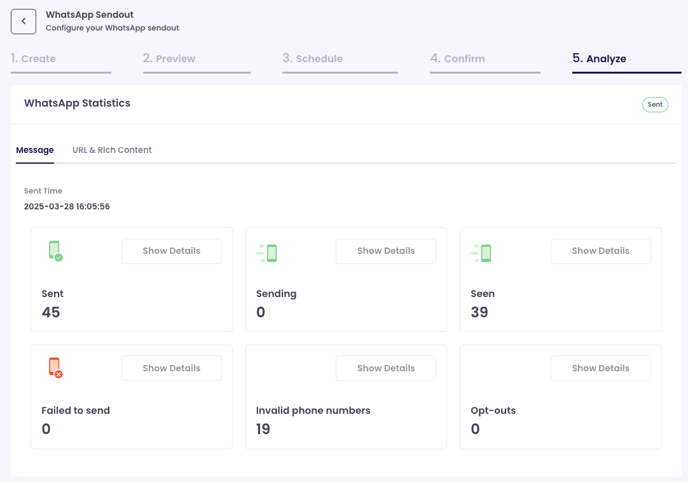Click the Failed to send phone icon
Screen dimensions: 688x483
coord(55,368)
